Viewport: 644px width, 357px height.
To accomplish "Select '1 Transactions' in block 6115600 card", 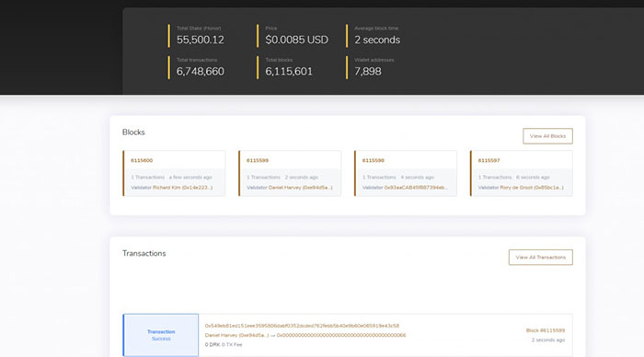I will (x=148, y=177).
